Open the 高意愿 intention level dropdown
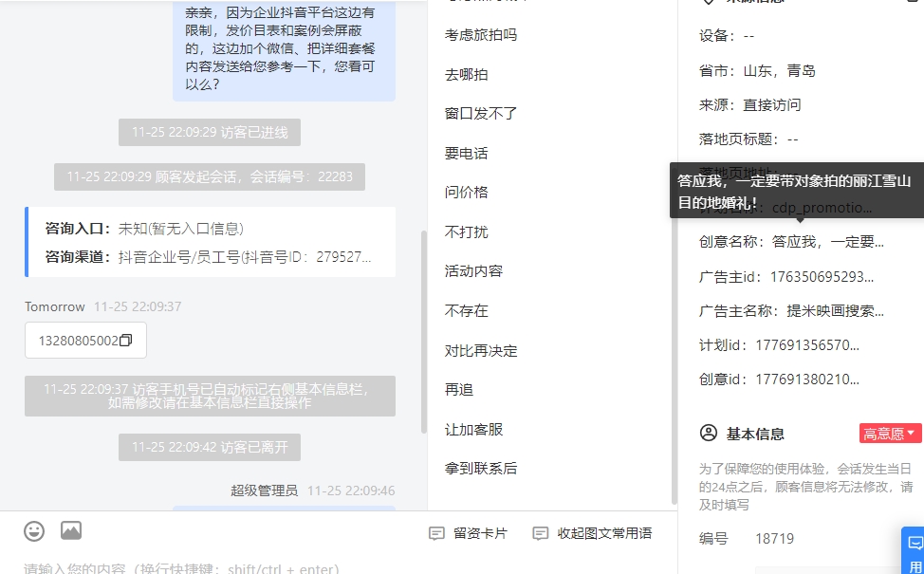Viewport: 924px width, 574px height. pyautogui.click(x=890, y=434)
